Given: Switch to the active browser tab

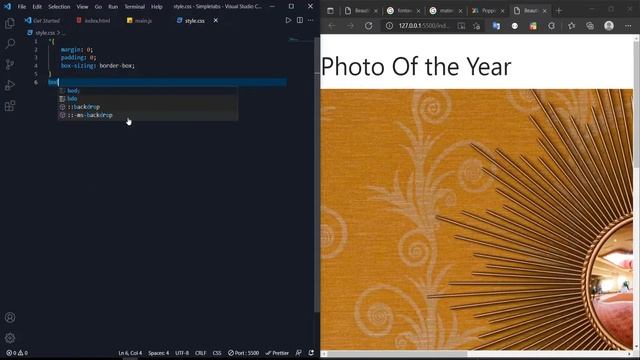Looking at the screenshot, I should click(529, 11).
